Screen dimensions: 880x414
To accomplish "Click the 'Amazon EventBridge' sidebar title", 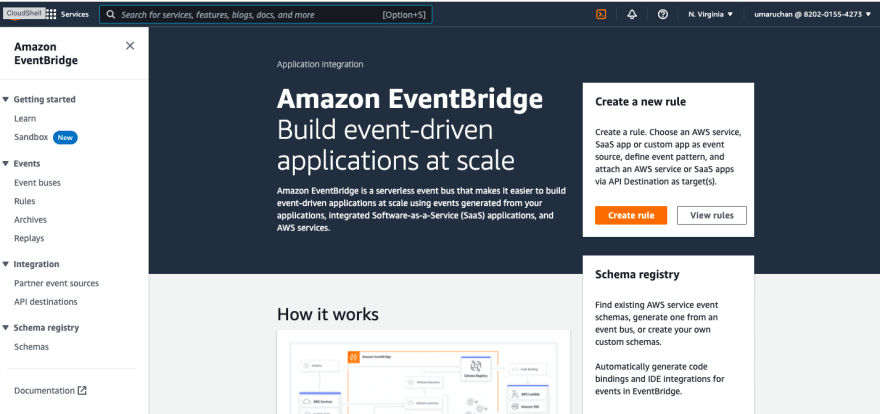I will [x=46, y=54].
